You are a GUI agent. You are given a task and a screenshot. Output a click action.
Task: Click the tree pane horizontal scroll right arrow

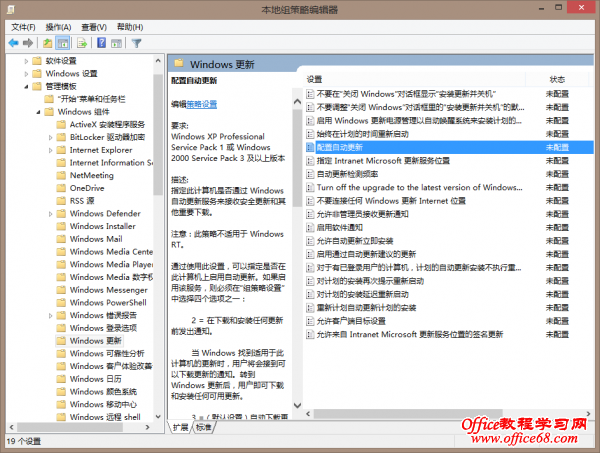coord(148,427)
